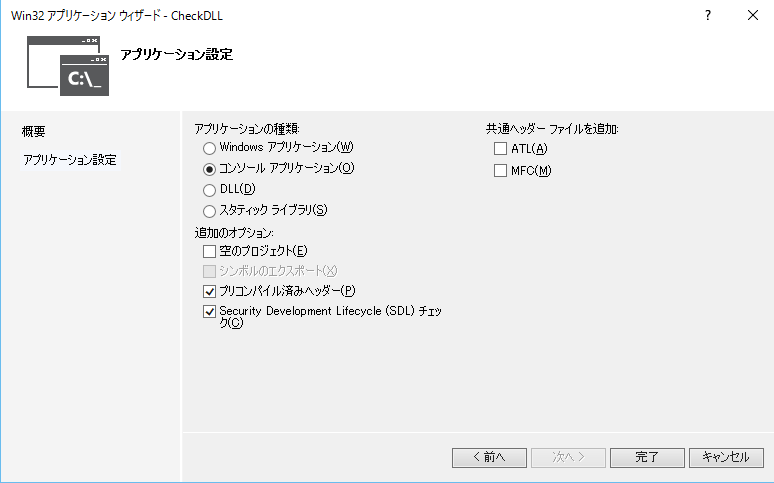The width and height of the screenshot is (774, 483).
Task: Go back with the < 前へ button
Action: [x=489, y=457]
